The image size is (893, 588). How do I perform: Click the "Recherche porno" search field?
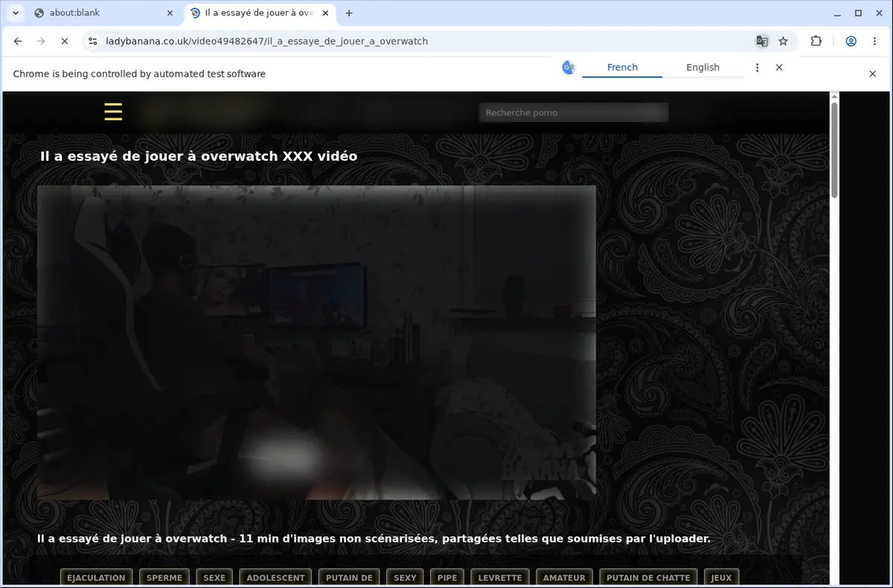[574, 112]
